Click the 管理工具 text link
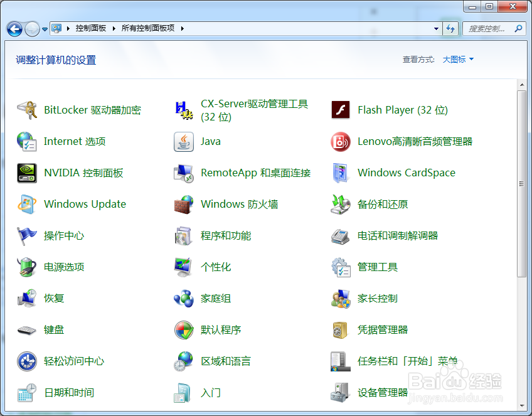Screen dimensions: 532x416 377,267
